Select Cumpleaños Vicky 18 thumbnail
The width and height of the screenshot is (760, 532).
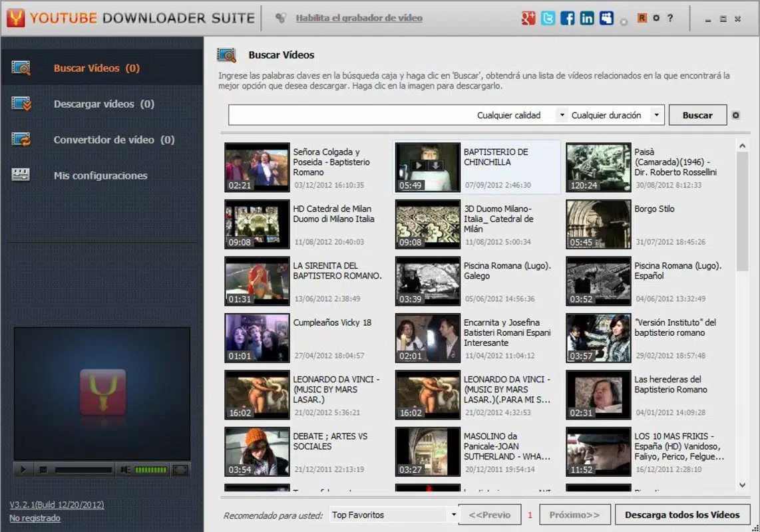click(257, 338)
